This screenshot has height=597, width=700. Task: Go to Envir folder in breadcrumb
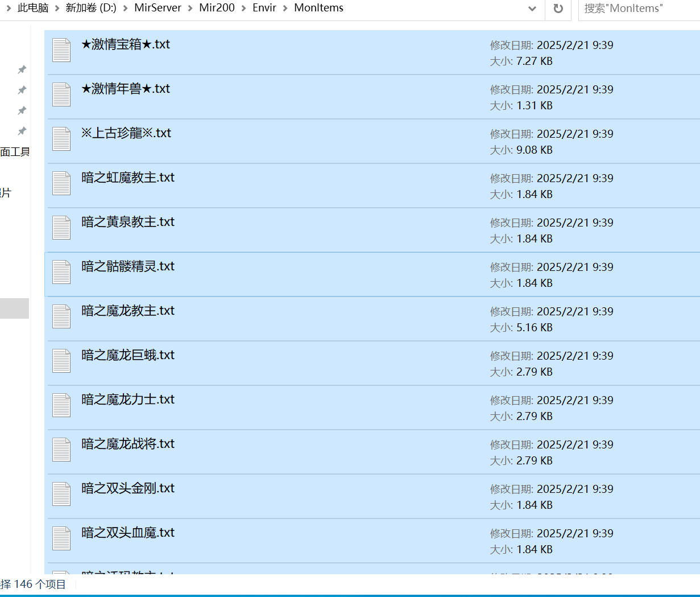264,8
